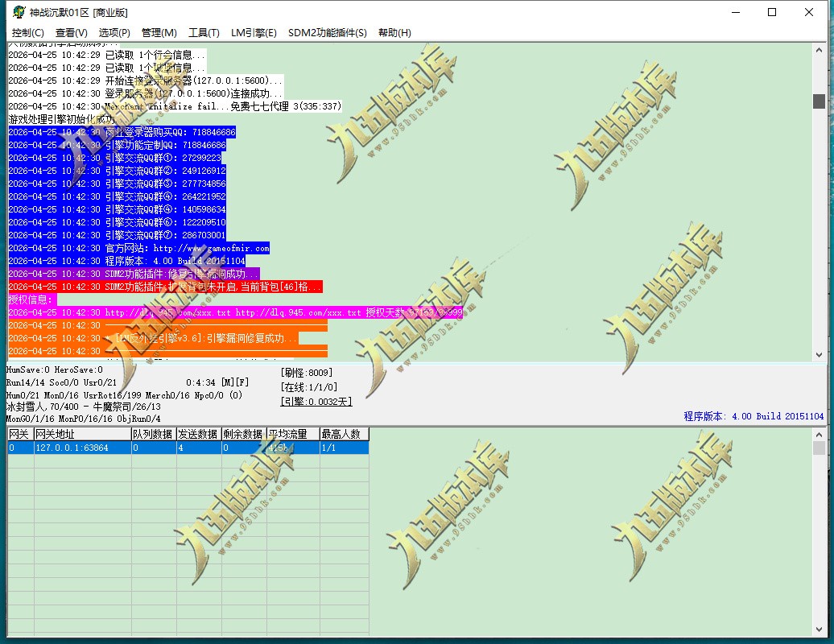Click gateway list scroll-down arrow
The image size is (834, 644).
[819, 630]
